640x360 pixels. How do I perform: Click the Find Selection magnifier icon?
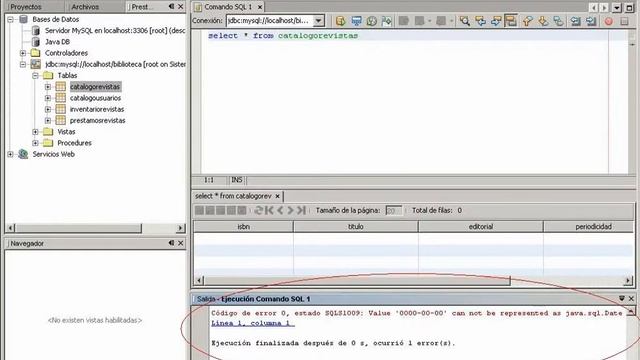[464, 21]
